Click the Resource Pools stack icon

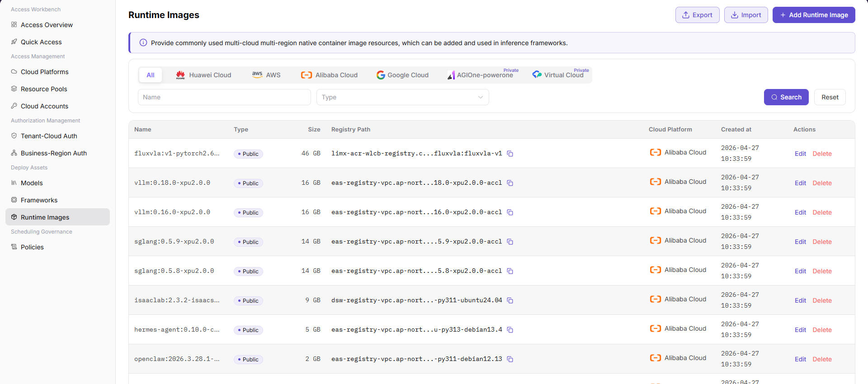tap(14, 89)
